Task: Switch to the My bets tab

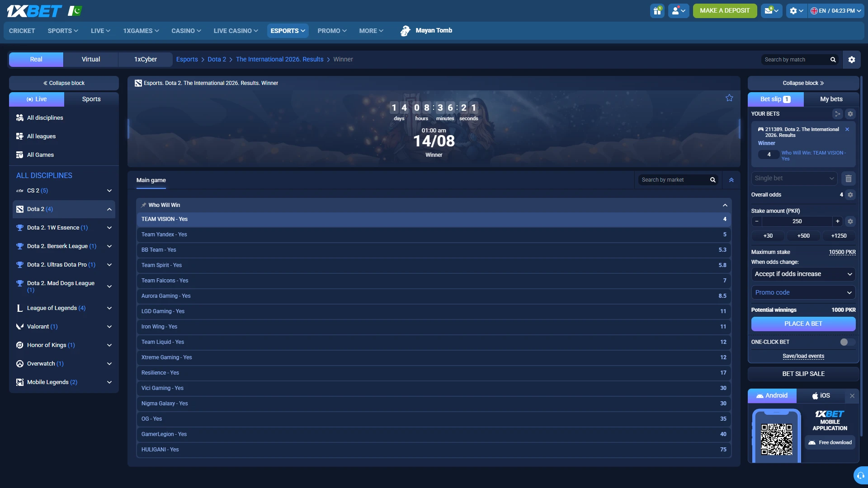Action: coord(831,99)
